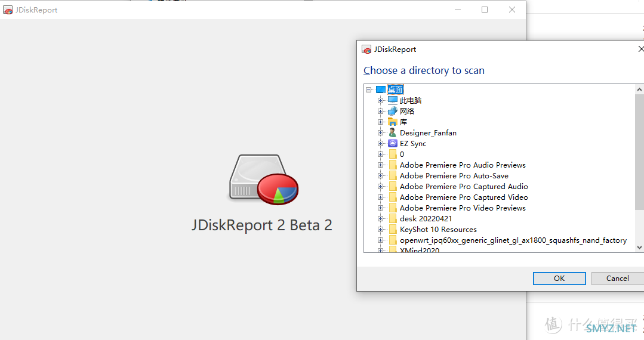Expand the EZ Sync node
The height and width of the screenshot is (340, 644).
380,143
